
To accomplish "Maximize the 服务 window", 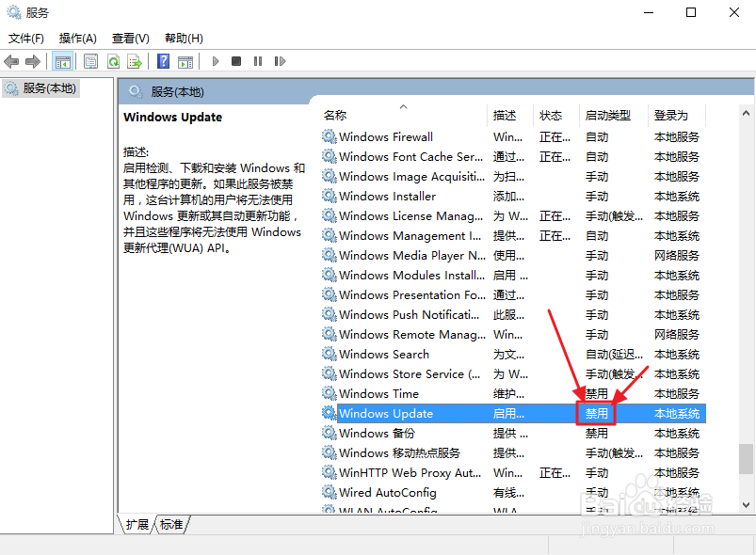I will pyautogui.click(x=691, y=12).
